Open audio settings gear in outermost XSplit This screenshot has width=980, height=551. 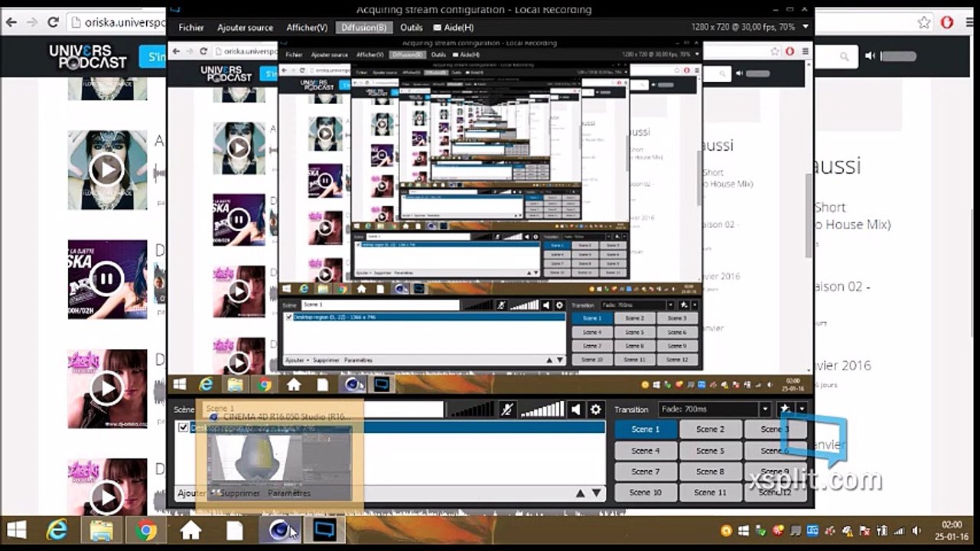(x=596, y=410)
